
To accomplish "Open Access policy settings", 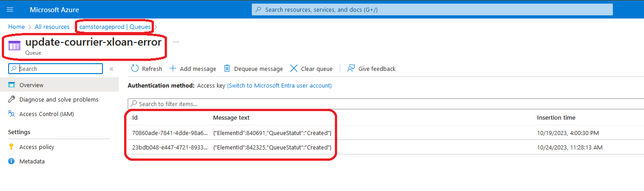I will 37,147.
